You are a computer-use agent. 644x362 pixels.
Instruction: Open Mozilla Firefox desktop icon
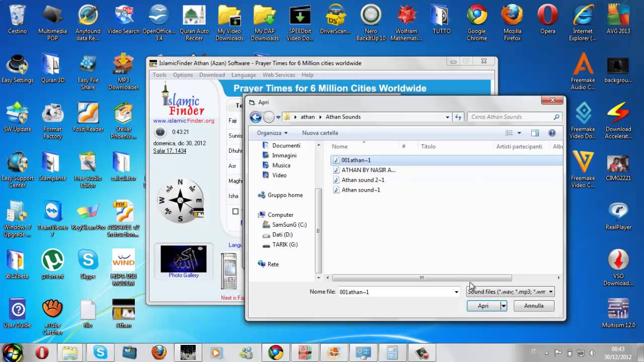(x=512, y=23)
